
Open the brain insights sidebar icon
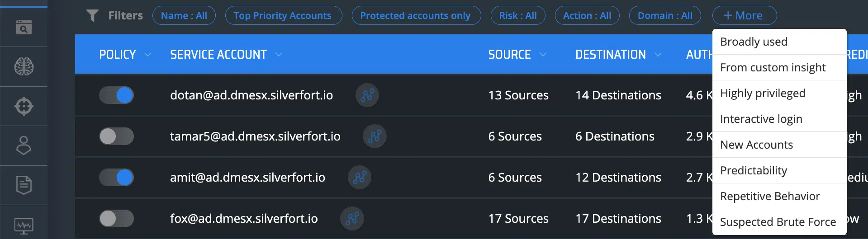pyautogui.click(x=24, y=67)
